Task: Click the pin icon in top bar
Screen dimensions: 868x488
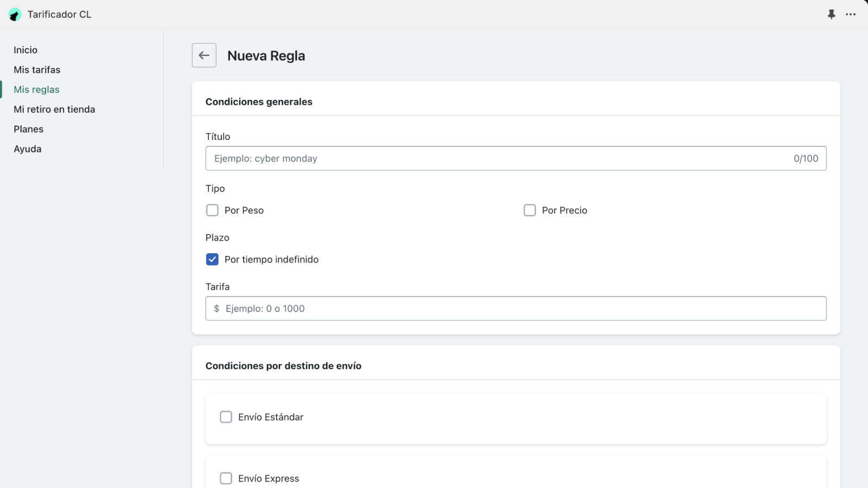Action: [831, 14]
